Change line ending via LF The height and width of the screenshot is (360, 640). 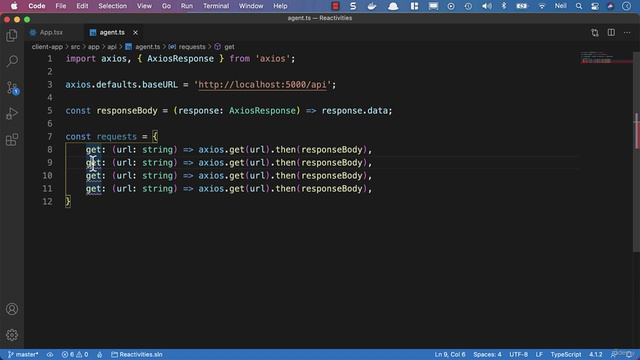pyautogui.click(x=539, y=354)
